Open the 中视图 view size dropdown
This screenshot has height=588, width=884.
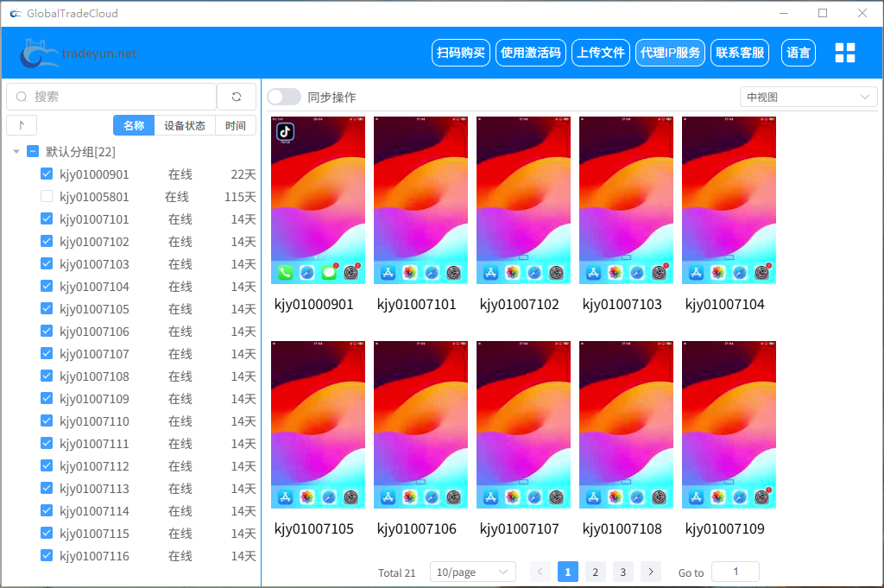click(808, 97)
